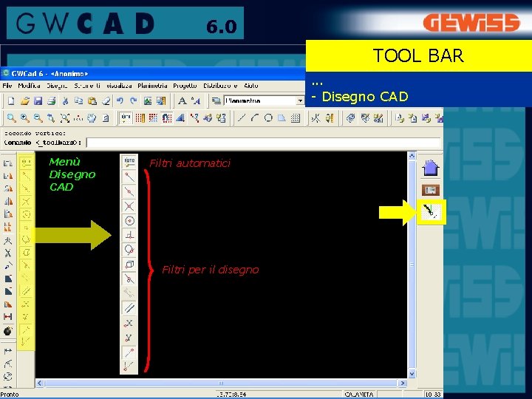Click the vertical scrollbar up arrow

click(412, 156)
